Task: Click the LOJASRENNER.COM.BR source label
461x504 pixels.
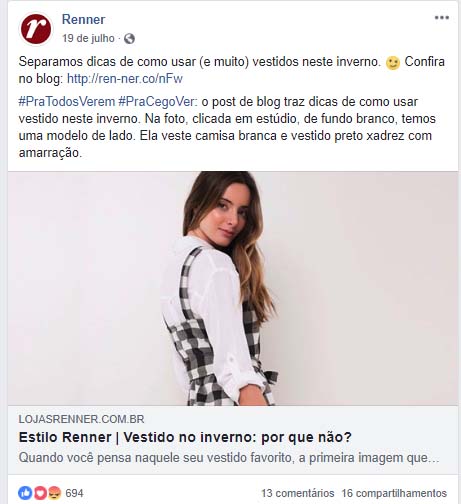Action: point(82,419)
